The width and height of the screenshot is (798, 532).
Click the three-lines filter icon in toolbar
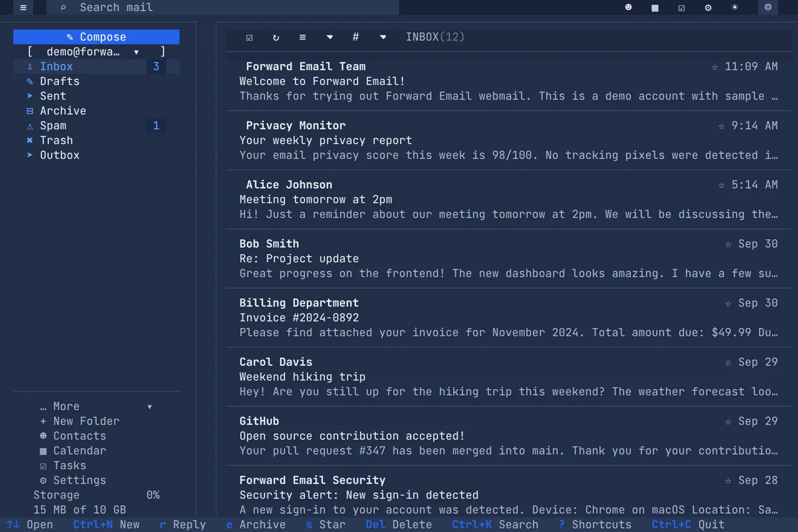[x=303, y=37]
